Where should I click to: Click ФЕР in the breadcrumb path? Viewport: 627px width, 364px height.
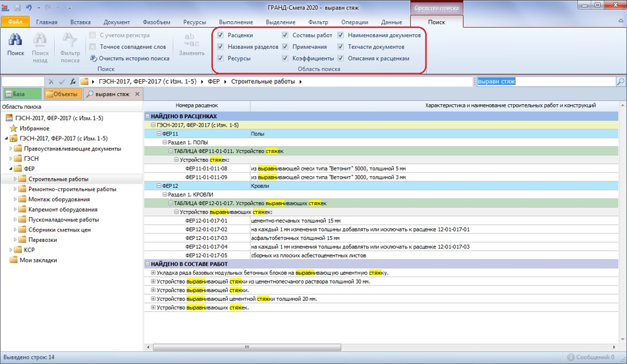coord(214,82)
